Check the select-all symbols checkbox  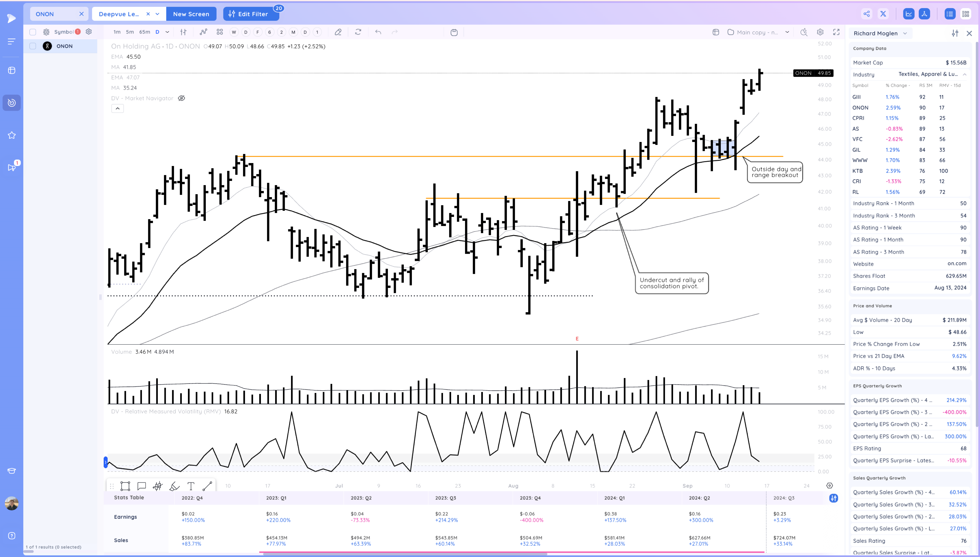(33, 32)
